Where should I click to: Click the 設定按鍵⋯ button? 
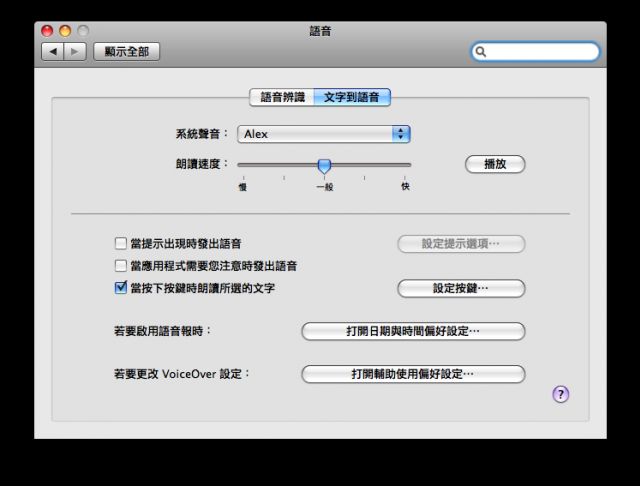[461, 288]
